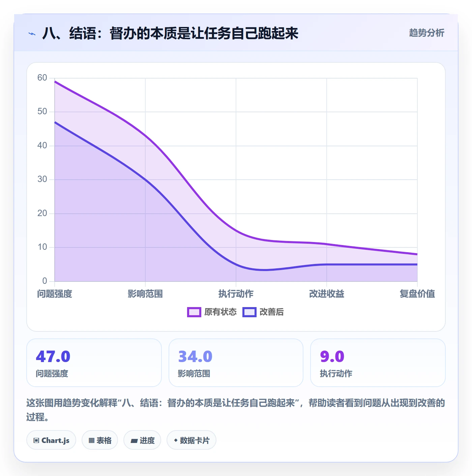Click the diamond icon in 数据卡片 tag
Screen dimensions: 472x476
[x=176, y=440]
